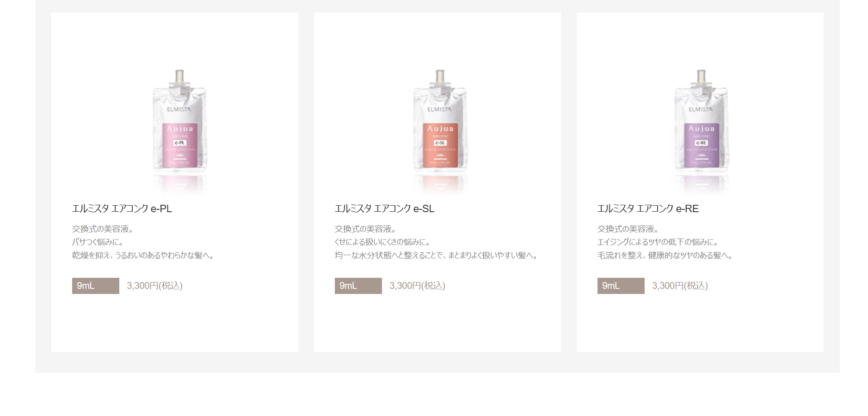Select the 9mL size label for e-PL

click(96, 286)
